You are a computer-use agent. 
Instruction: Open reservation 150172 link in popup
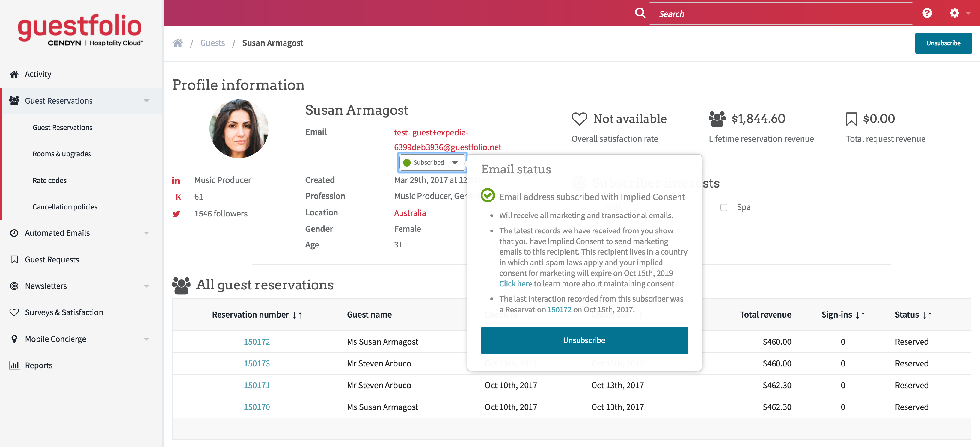click(559, 310)
